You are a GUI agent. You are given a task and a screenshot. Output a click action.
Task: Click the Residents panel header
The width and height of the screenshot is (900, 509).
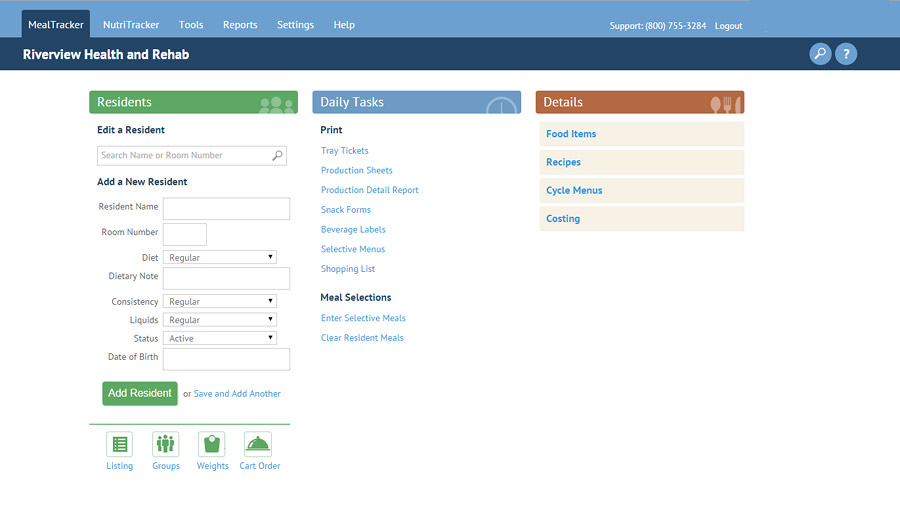[193, 102]
